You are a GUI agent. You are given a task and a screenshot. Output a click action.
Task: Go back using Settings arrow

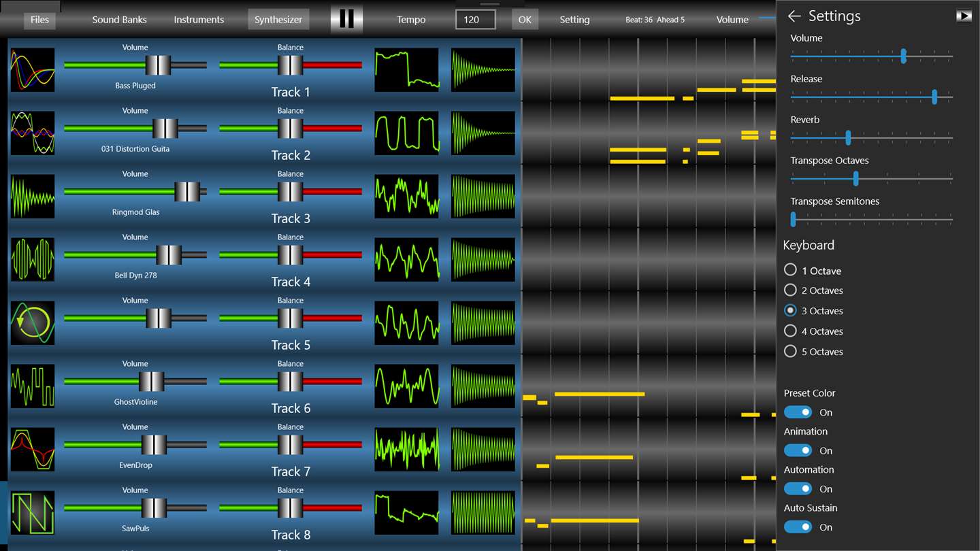794,16
